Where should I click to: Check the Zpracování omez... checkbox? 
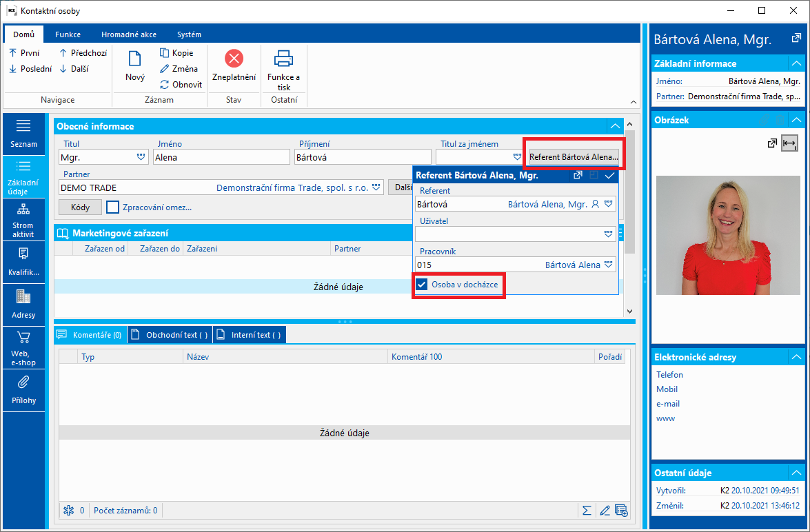(112, 207)
